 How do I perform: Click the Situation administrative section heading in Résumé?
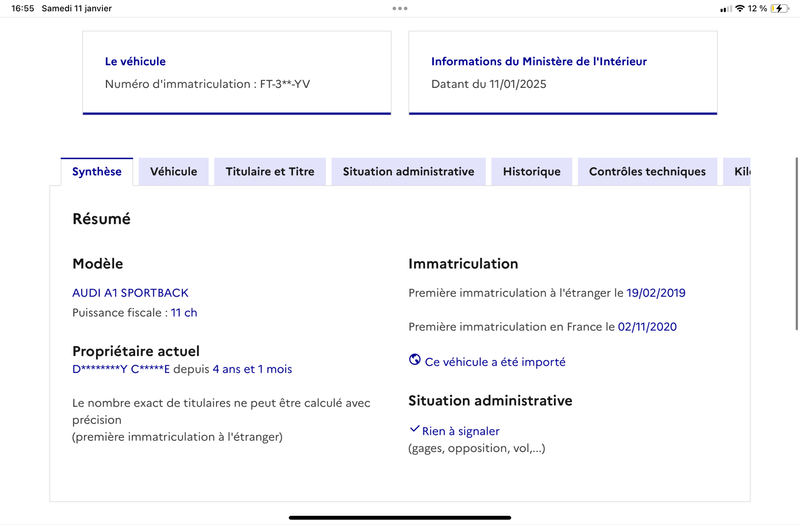490,401
